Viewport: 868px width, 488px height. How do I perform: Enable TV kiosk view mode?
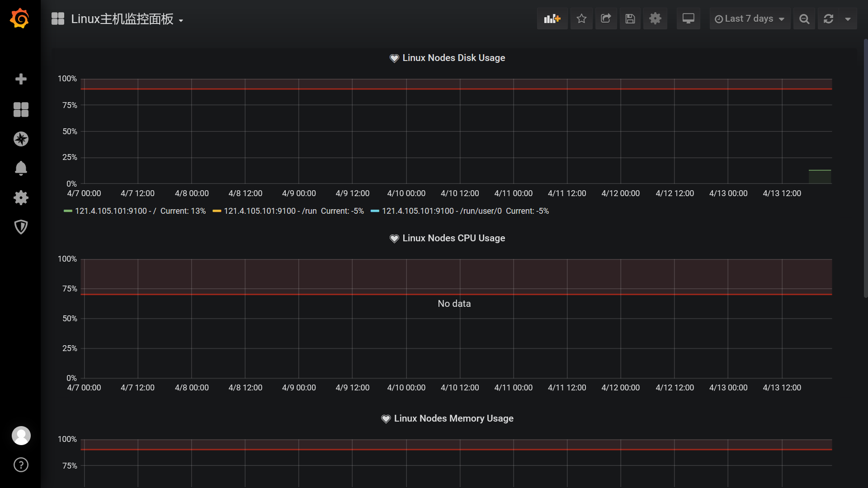688,19
